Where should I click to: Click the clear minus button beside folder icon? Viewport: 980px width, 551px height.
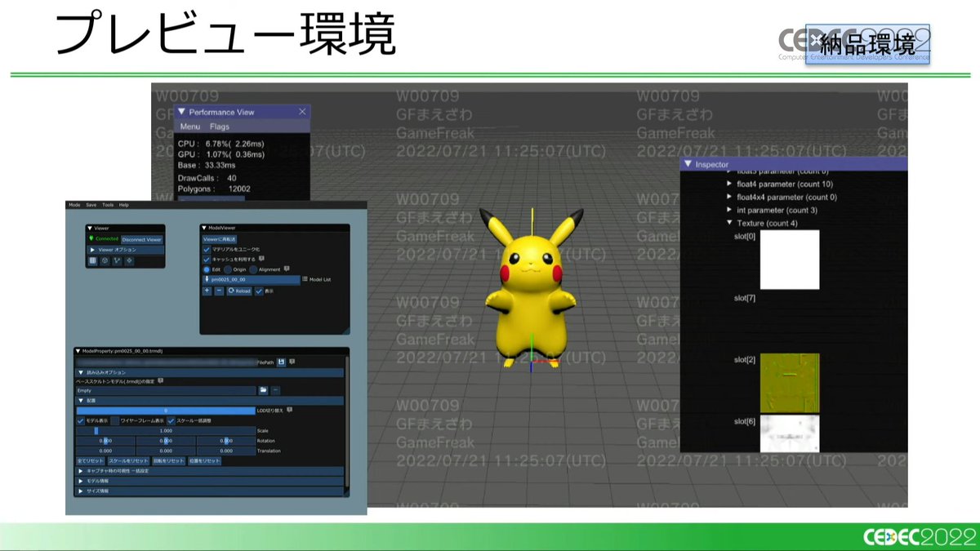click(x=275, y=390)
